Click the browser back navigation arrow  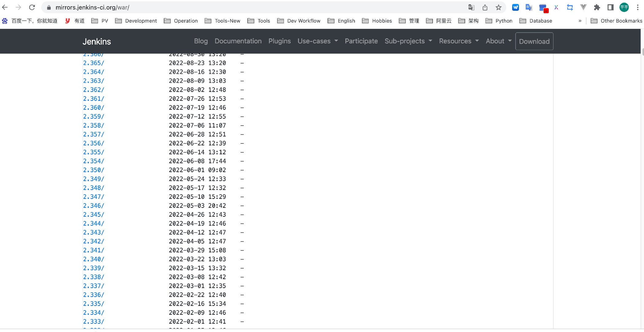point(5,7)
